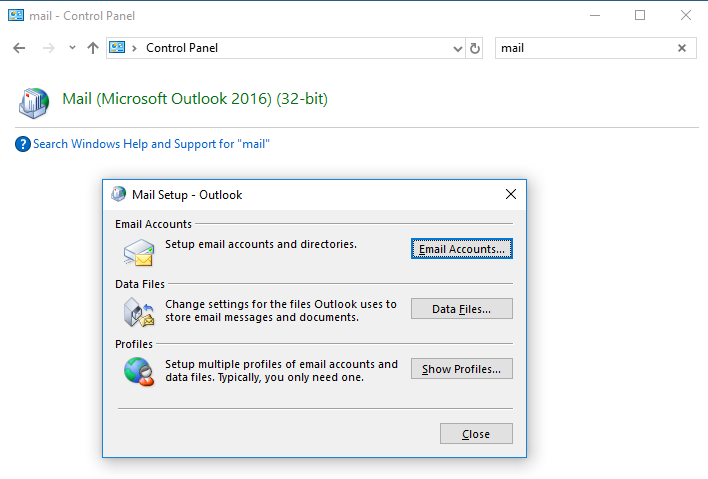Focus the Control Panel search field
Image resolution: width=708 pixels, height=479 pixels.
coord(585,48)
